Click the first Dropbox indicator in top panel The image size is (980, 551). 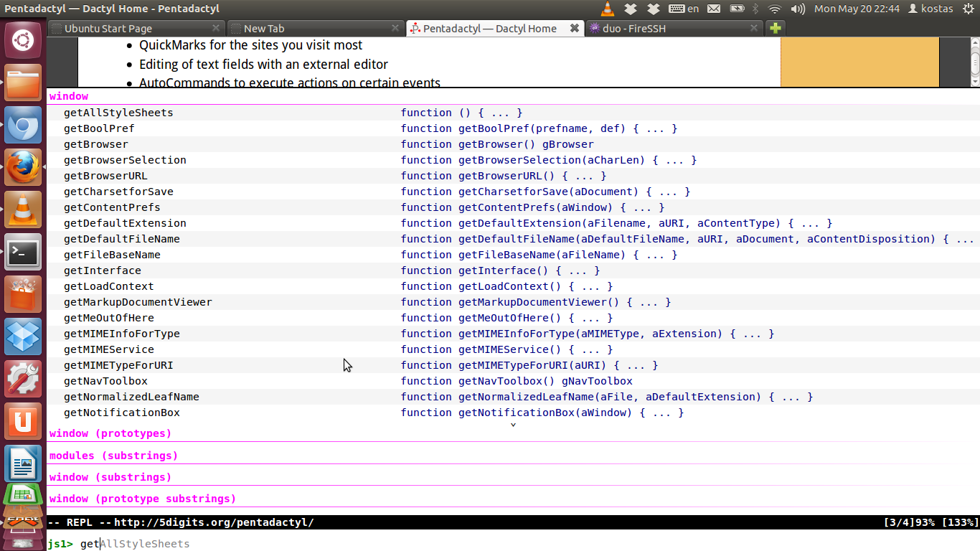click(x=631, y=9)
